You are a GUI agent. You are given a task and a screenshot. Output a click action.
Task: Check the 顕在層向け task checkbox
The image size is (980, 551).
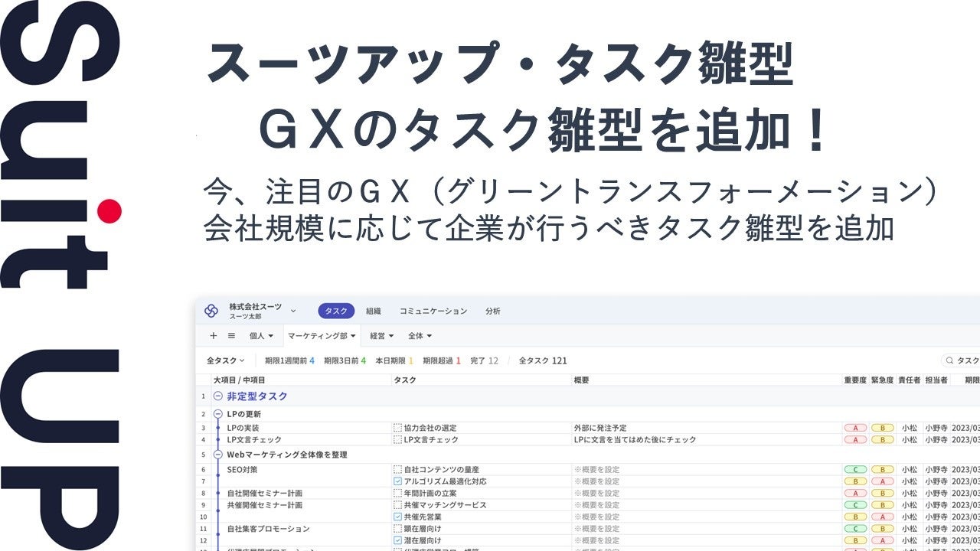tap(397, 529)
